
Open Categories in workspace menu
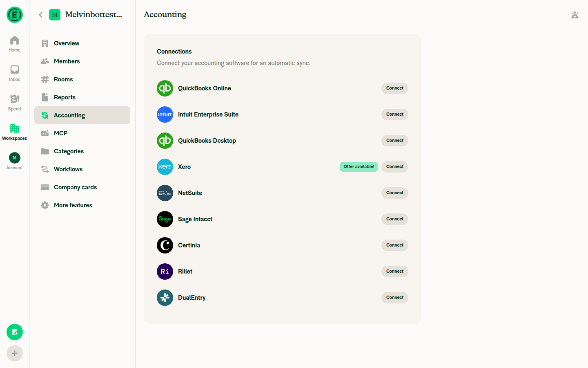[x=82, y=151]
